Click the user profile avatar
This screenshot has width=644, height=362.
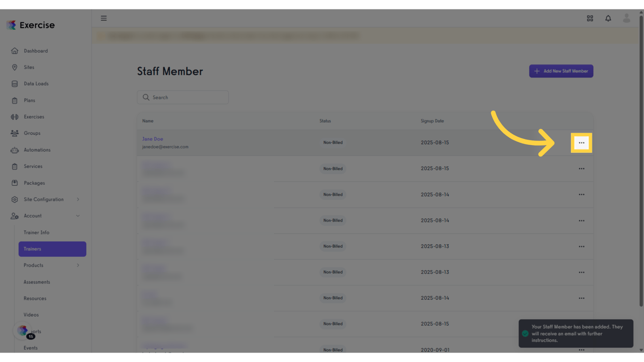click(x=627, y=18)
